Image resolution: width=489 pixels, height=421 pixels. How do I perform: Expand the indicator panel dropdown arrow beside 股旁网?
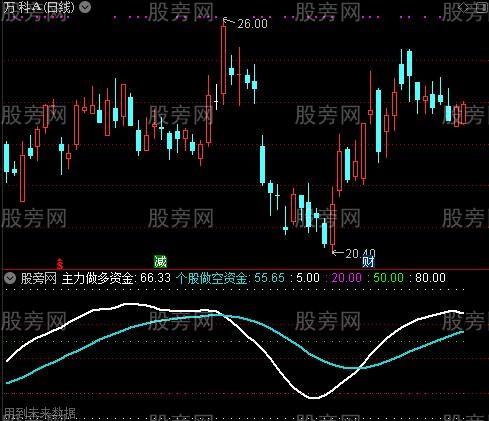pos(10,278)
